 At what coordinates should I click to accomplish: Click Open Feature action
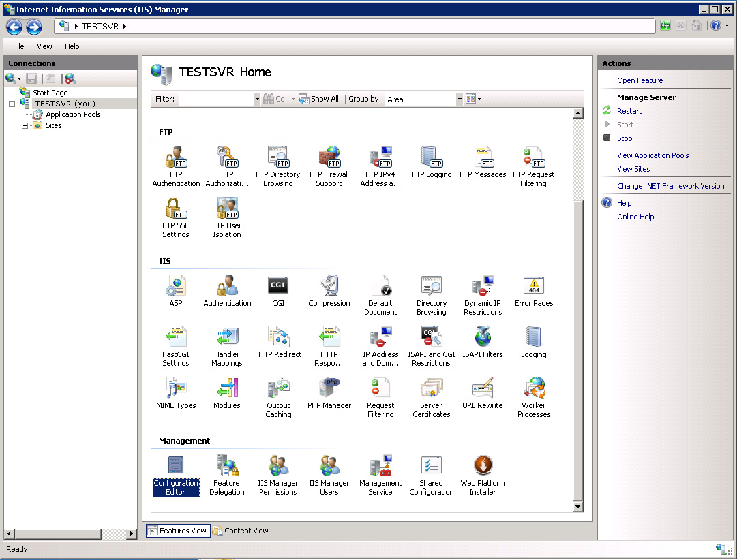pos(640,80)
